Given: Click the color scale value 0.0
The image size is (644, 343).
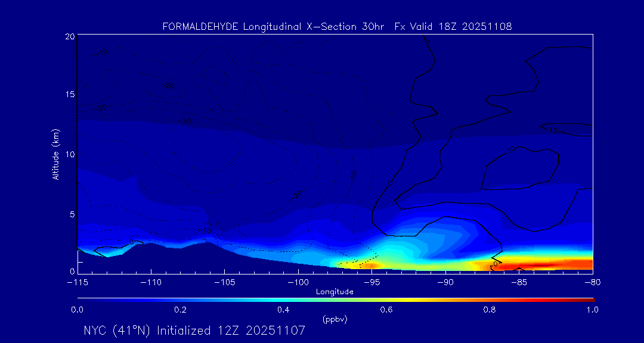Looking at the screenshot, I should click(78, 310).
